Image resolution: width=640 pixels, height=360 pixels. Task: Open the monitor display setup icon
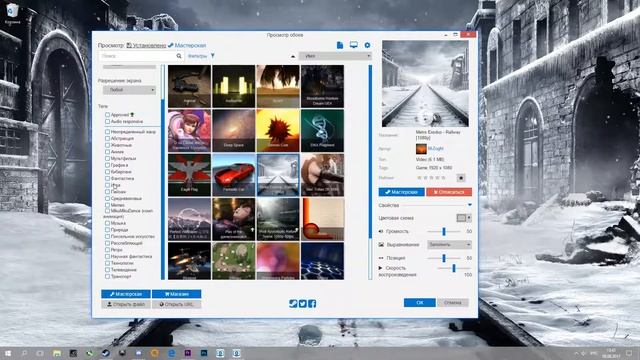point(353,45)
